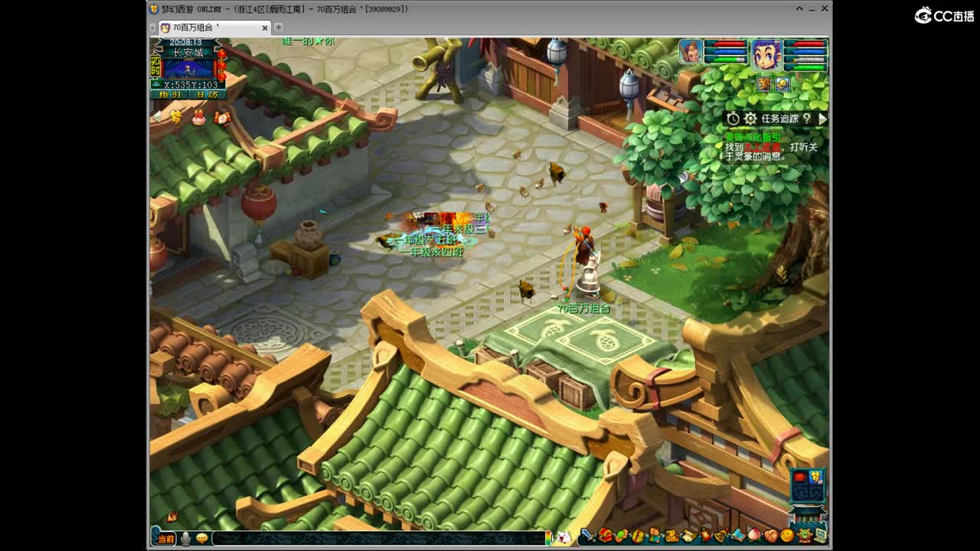Open the 当前 chat channel selector
The height and width of the screenshot is (551, 980).
click(165, 538)
